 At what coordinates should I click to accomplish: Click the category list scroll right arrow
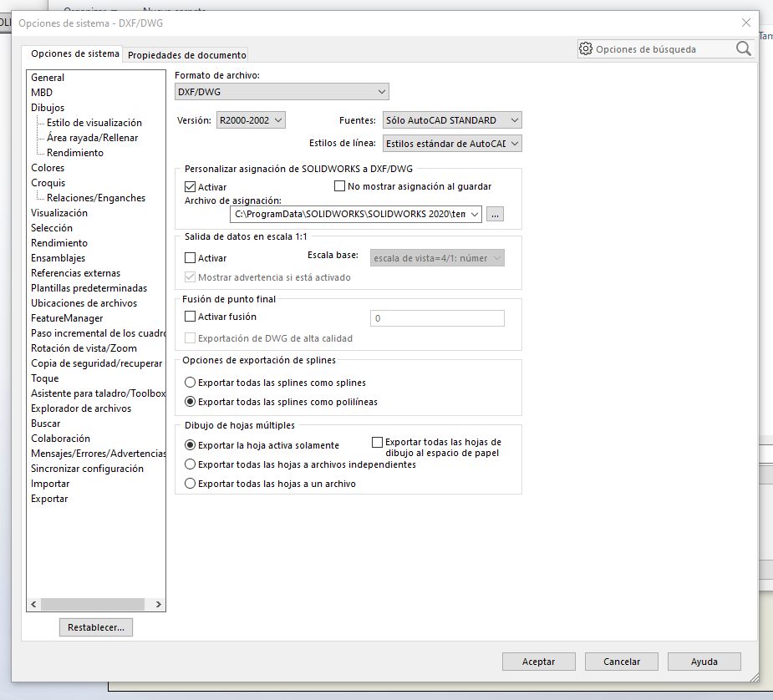[158, 604]
